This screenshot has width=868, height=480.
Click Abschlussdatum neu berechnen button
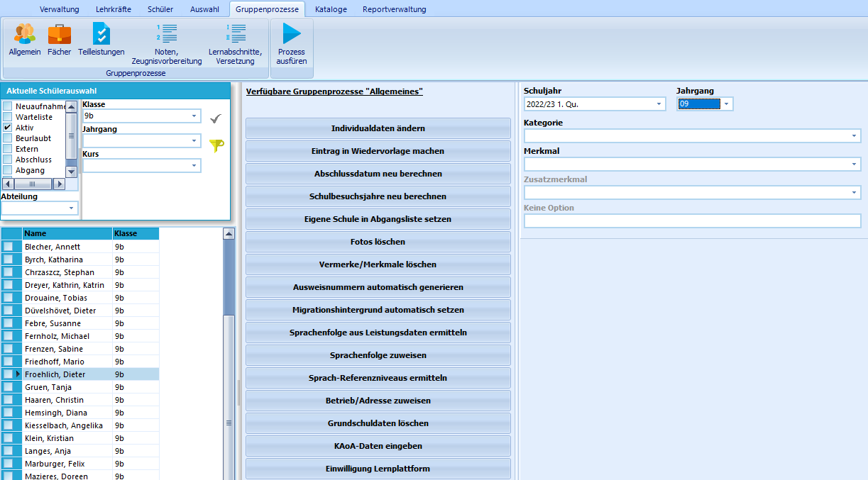378,174
